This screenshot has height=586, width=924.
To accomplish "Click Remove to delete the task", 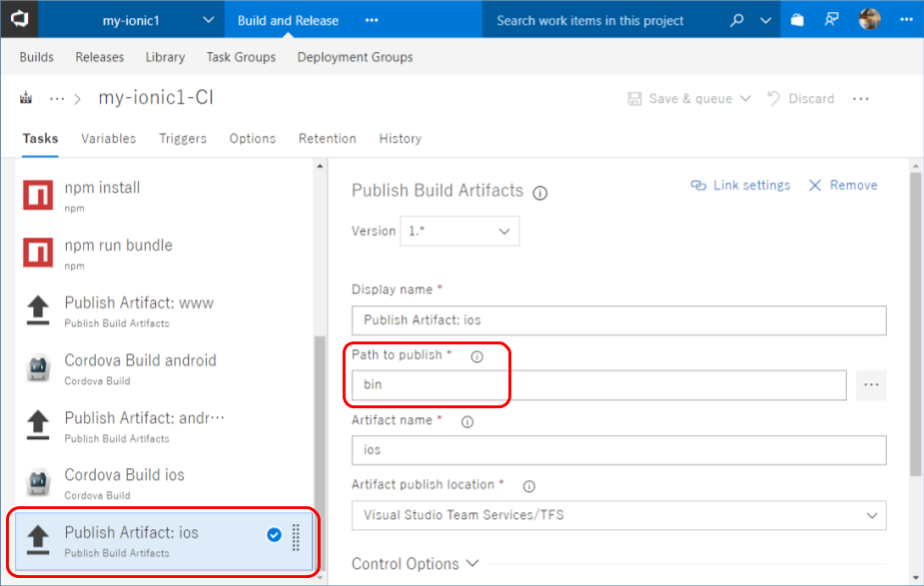I will coord(843,186).
